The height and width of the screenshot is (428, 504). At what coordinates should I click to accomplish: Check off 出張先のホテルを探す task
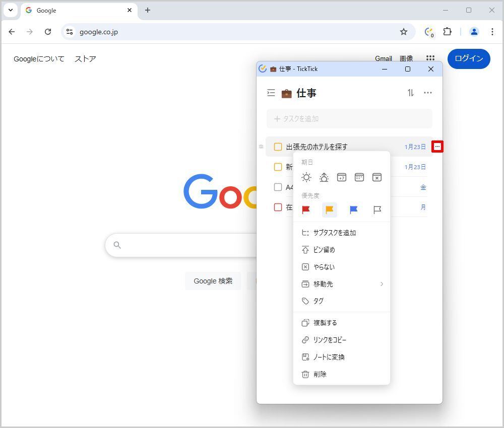point(278,147)
